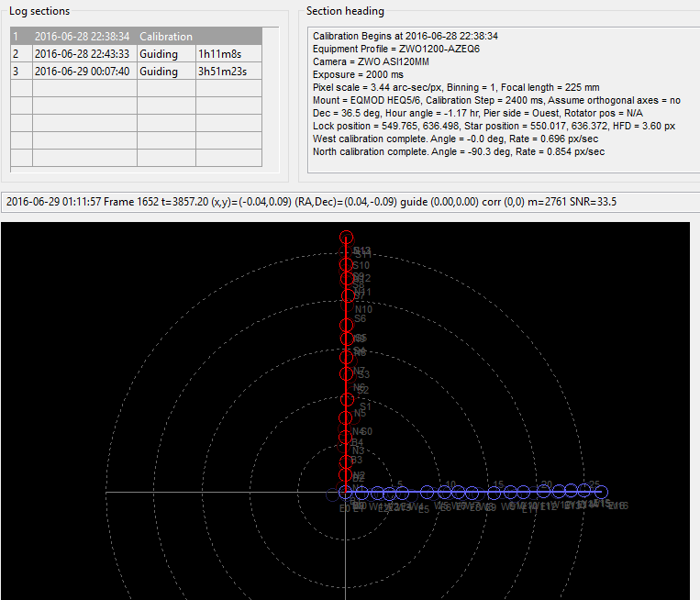Click the rightmost blue calibration point circle
700x600 pixels.
[x=601, y=493]
